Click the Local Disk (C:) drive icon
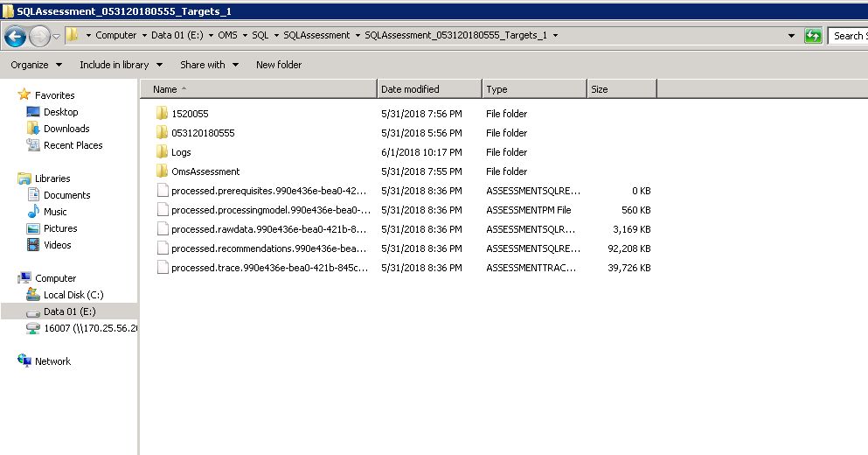Screen dimensions: 868x455 (33, 294)
